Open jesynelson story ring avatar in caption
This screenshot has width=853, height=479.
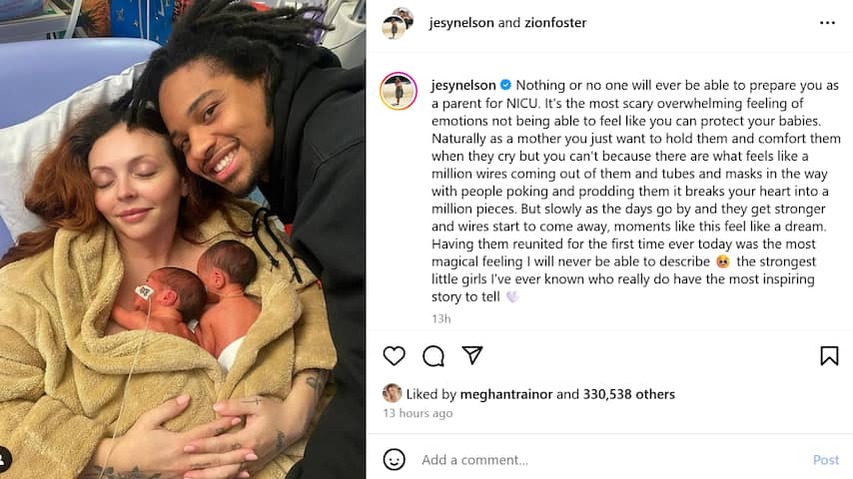click(398, 91)
